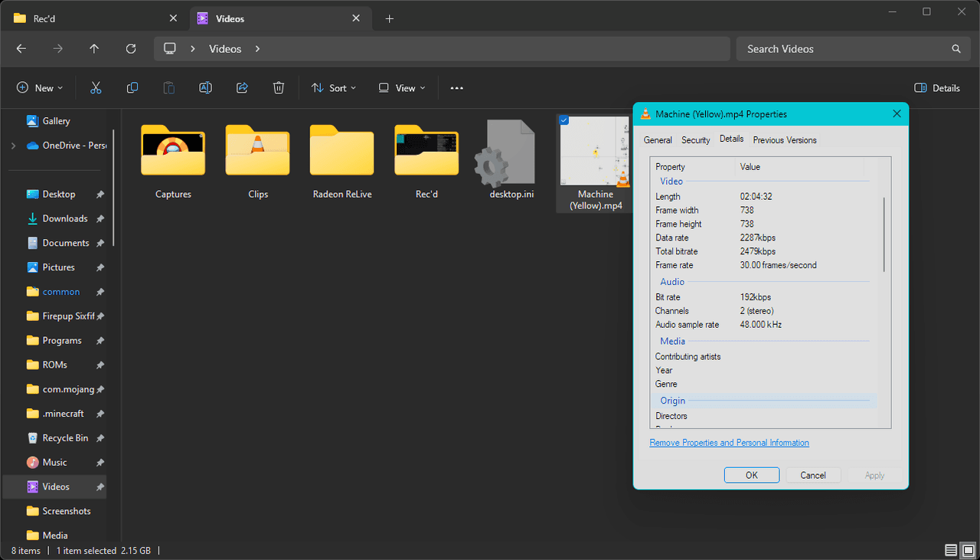This screenshot has height=560, width=980.
Task: Switch to the Security tab
Action: point(695,140)
